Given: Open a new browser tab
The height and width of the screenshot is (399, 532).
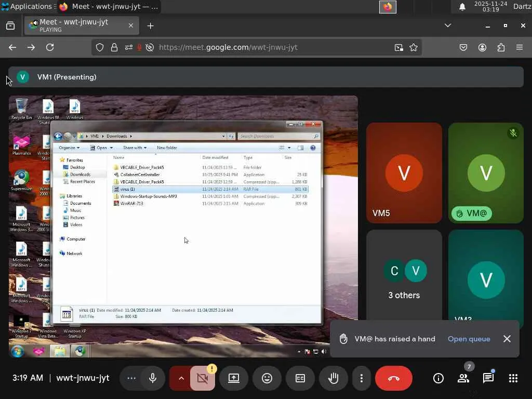Looking at the screenshot, I should point(150,26).
